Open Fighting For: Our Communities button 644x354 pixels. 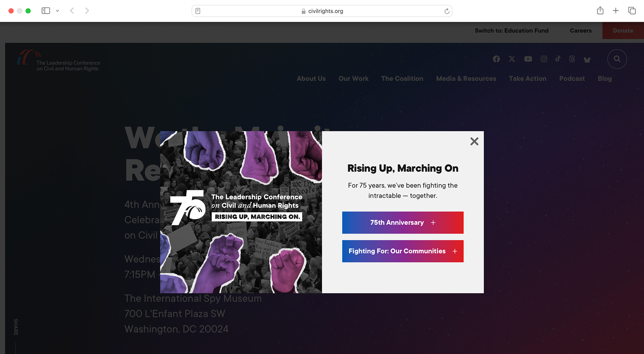pos(403,251)
